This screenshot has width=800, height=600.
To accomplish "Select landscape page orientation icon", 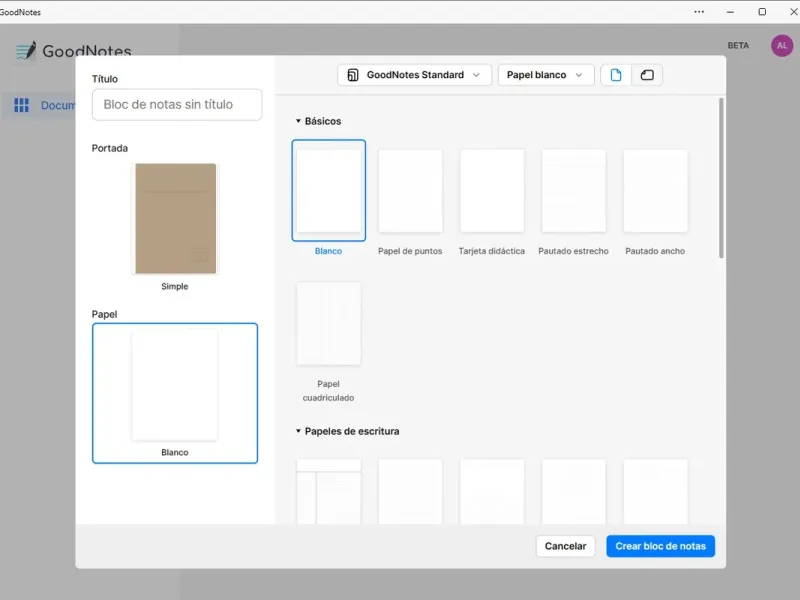I will pyautogui.click(x=647, y=75).
